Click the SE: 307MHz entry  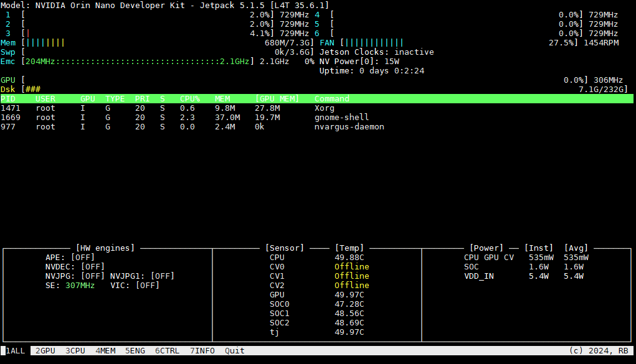(70, 286)
